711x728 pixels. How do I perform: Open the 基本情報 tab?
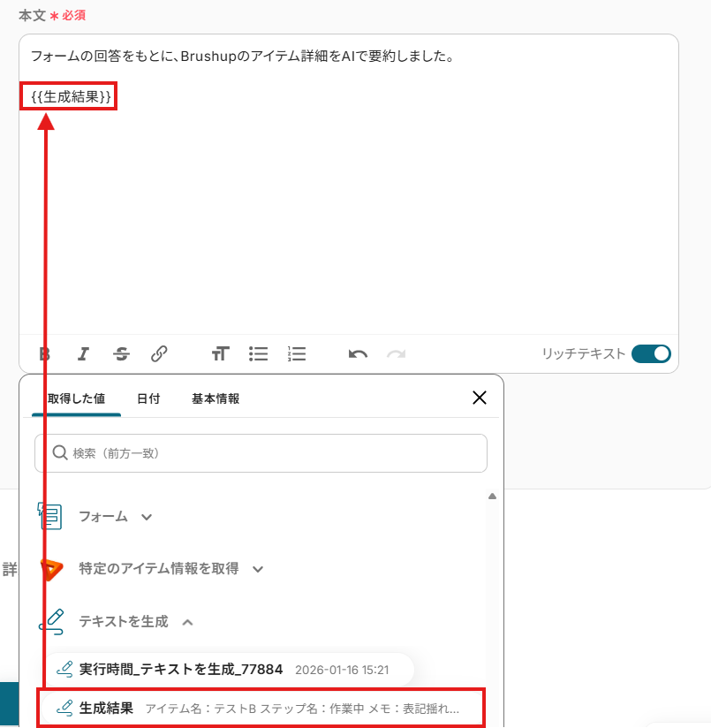pos(216,398)
